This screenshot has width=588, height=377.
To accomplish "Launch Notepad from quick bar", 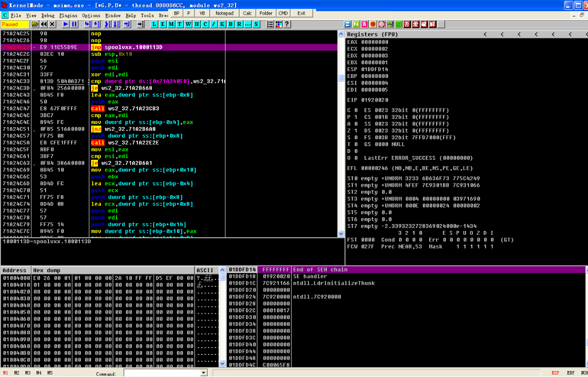I will click(x=224, y=13).
